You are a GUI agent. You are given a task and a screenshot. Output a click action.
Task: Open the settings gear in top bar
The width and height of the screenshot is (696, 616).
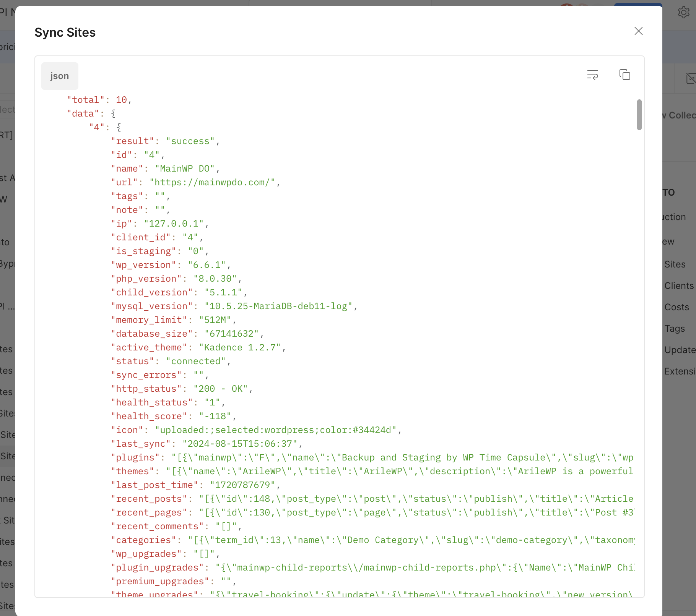pos(683,12)
